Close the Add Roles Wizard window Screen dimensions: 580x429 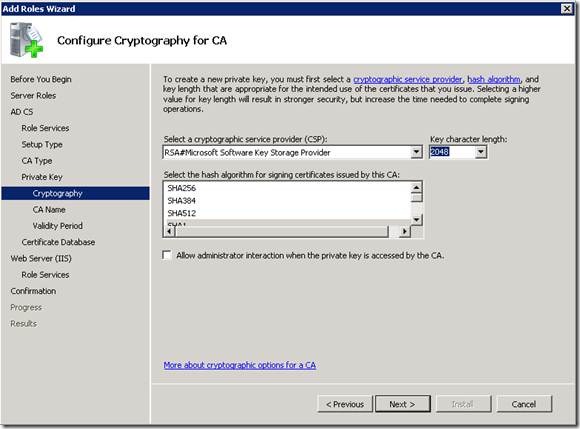[567, 9]
